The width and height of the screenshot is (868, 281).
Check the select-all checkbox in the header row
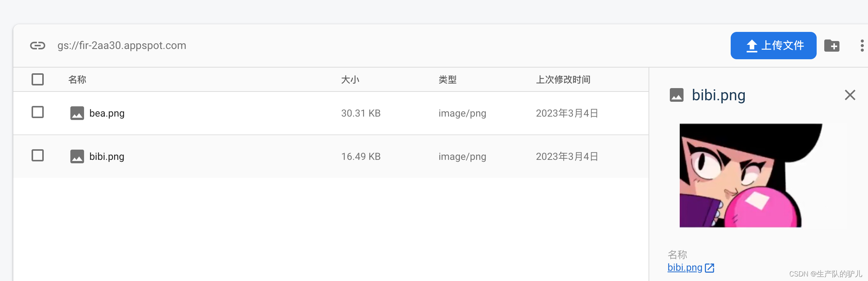(37, 79)
